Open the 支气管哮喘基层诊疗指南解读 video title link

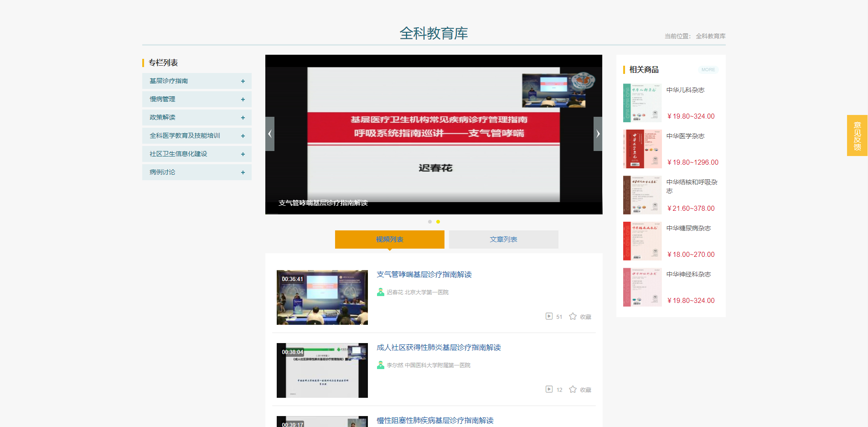coord(424,274)
